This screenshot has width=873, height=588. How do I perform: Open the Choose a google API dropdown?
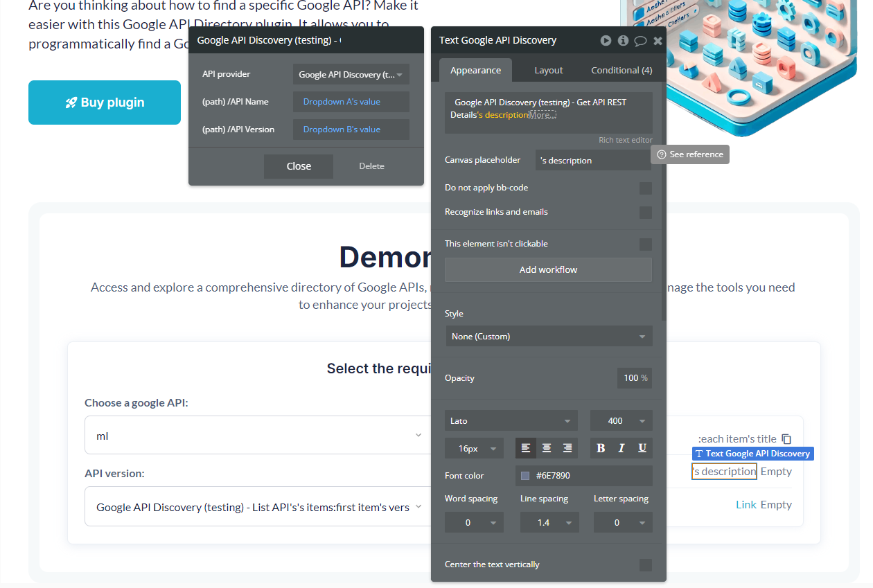258,435
